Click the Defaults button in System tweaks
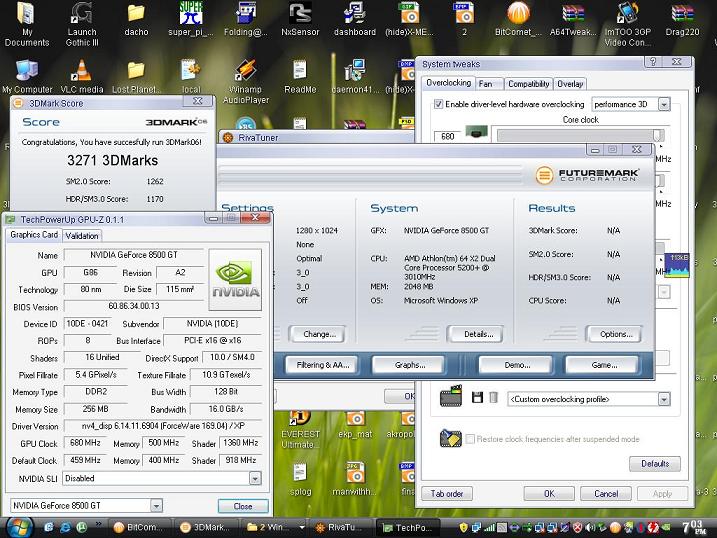The height and width of the screenshot is (538, 717). point(655,464)
